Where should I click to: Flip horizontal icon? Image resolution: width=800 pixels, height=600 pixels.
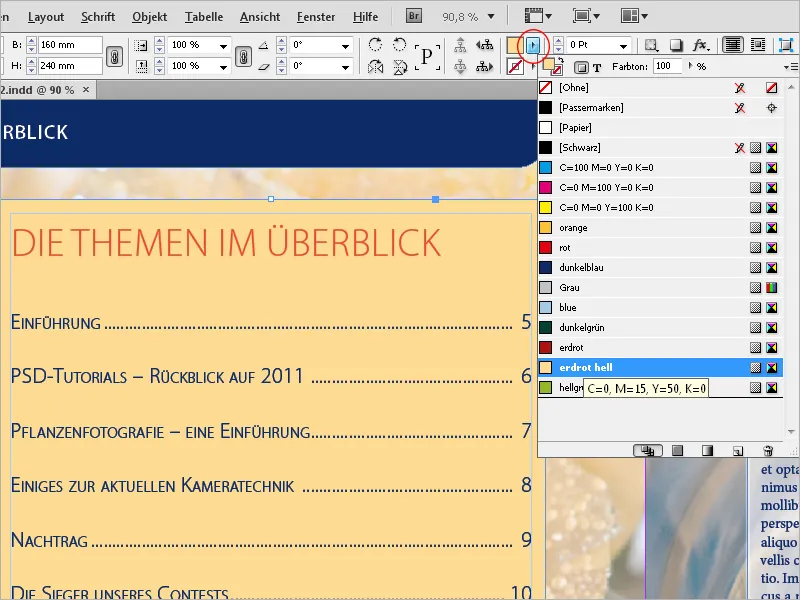point(375,66)
